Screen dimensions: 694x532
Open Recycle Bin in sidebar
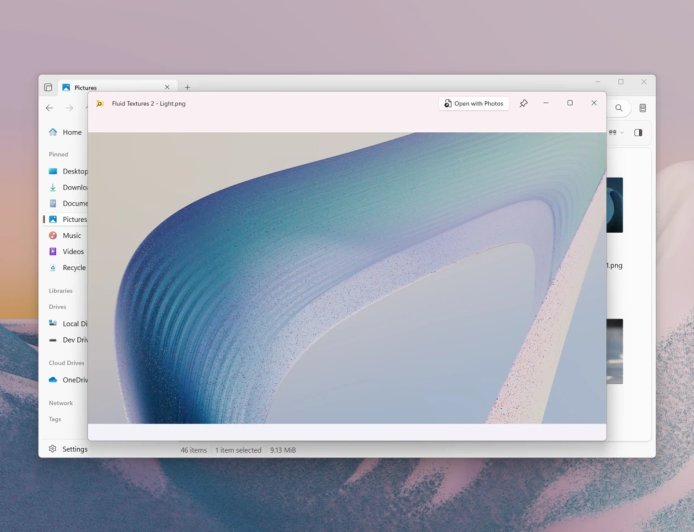66,267
